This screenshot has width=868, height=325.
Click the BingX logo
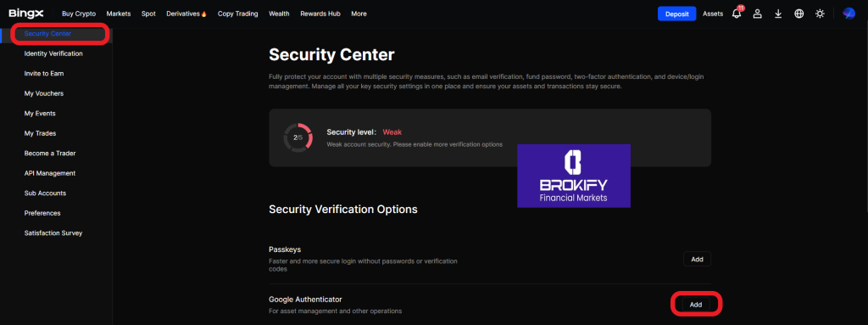(x=26, y=14)
